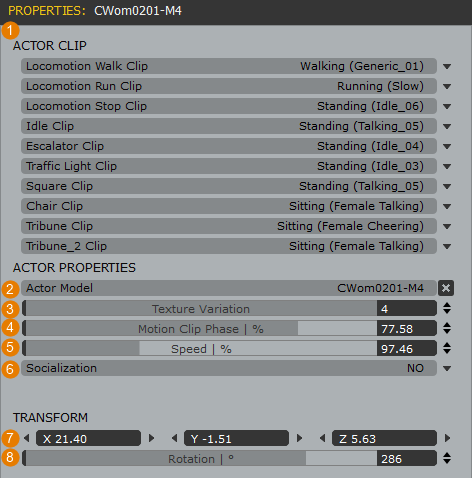The width and height of the screenshot is (472, 478).
Task: Select the Escalator Clip row
Action: coord(229,146)
